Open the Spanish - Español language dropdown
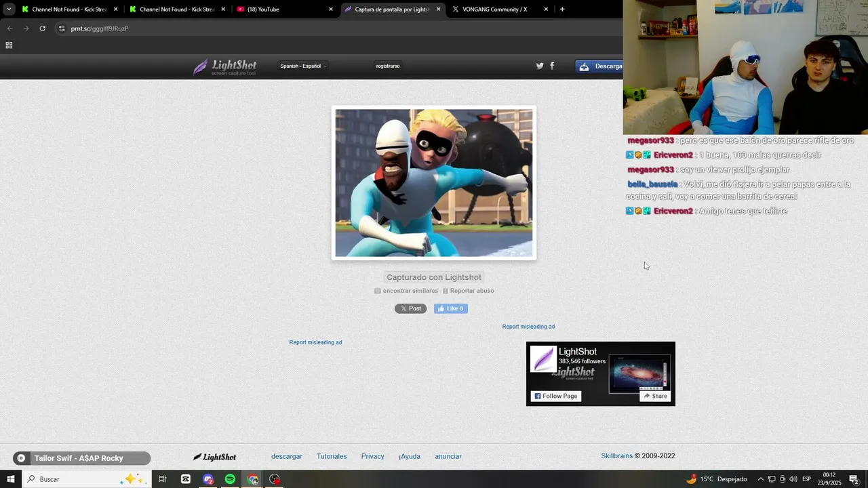The width and height of the screenshot is (868, 488). (x=303, y=66)
